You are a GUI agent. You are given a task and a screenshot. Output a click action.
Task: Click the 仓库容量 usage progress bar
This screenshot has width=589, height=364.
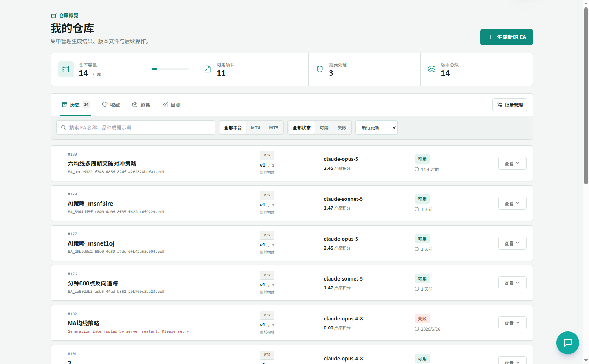click(170, 69)
